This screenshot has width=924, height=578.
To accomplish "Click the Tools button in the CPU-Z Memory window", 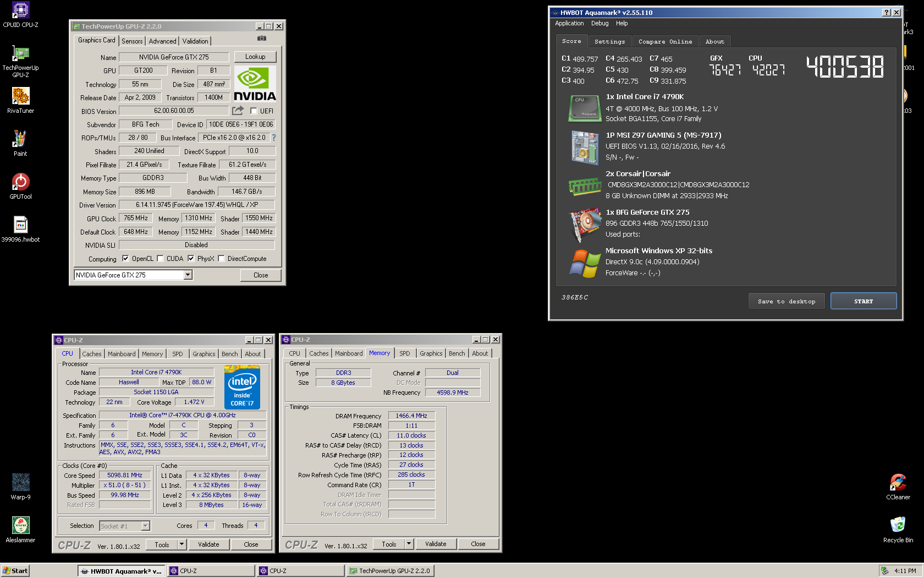I will pyautogui.click(x=389, y=544).
